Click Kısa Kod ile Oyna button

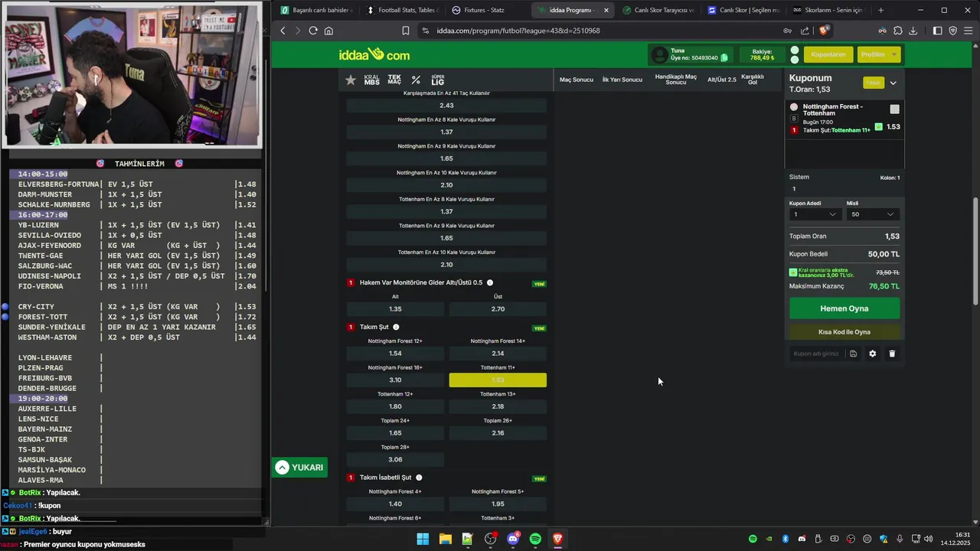pos(844,332)
